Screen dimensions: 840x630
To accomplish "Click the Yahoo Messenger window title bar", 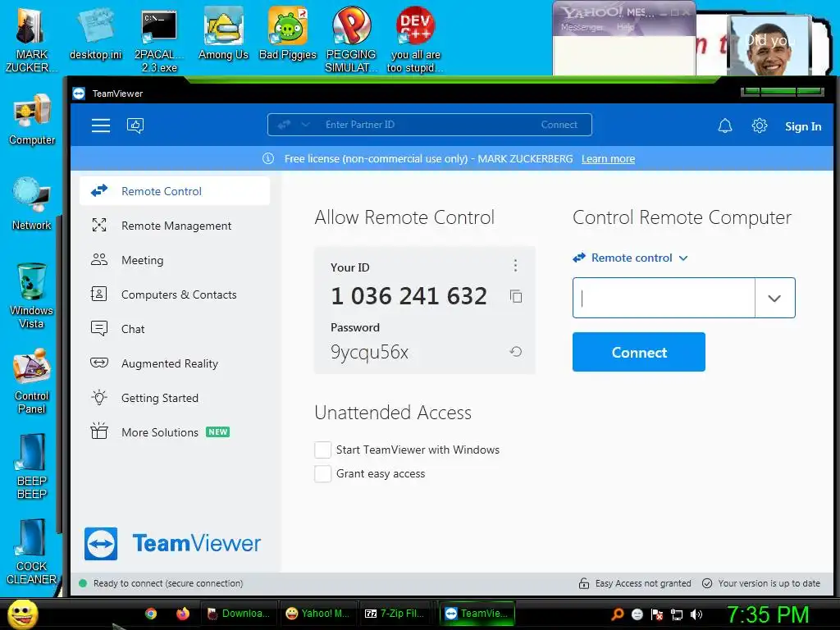I will [624, 11].
